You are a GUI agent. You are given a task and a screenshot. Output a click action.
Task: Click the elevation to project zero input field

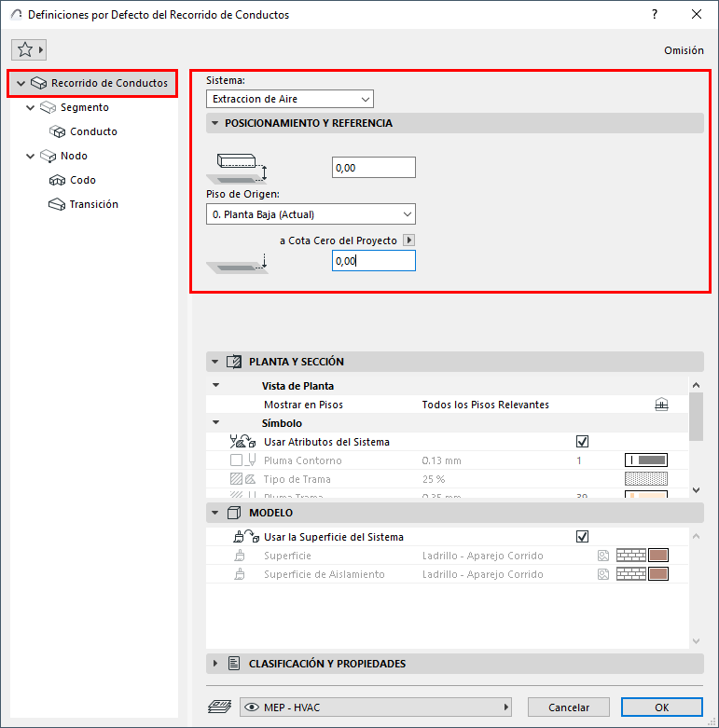tap(373, 261)
